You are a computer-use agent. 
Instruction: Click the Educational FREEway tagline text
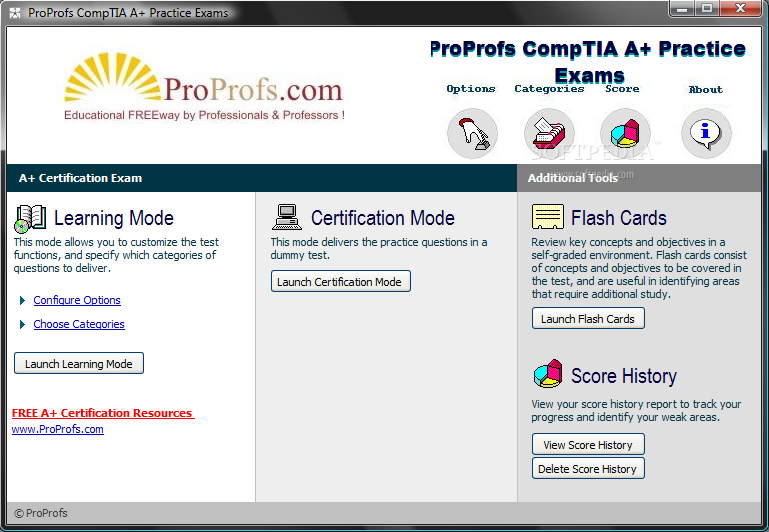pyautogui.click(x=205, y=115)
